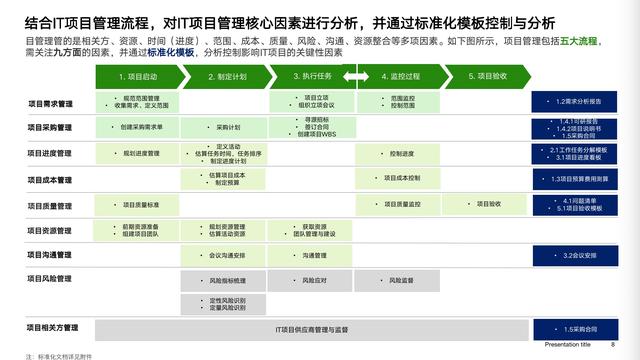Select the 5. 项目验收 stage arrow
Image resolution: width=640 pixels, height=360 pixels.
click(x=488, y=76)
